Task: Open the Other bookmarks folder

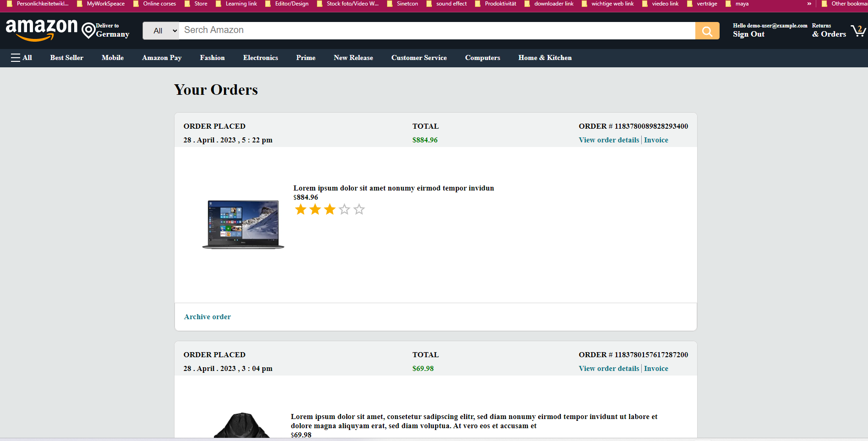Action: [x=844, y=4]
